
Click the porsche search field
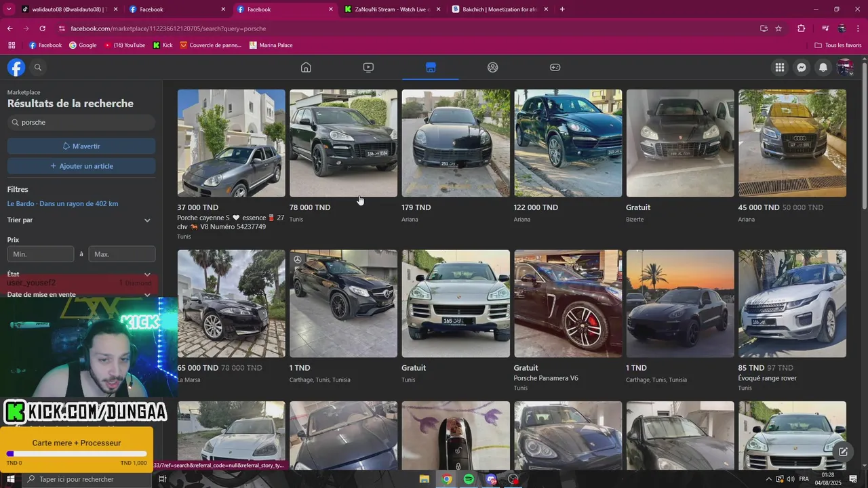coord(81,123)
